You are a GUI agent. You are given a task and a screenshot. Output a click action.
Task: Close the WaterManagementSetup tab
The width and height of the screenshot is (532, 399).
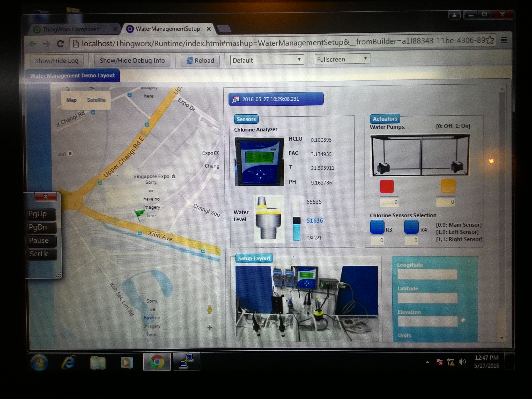pos(209,29)
